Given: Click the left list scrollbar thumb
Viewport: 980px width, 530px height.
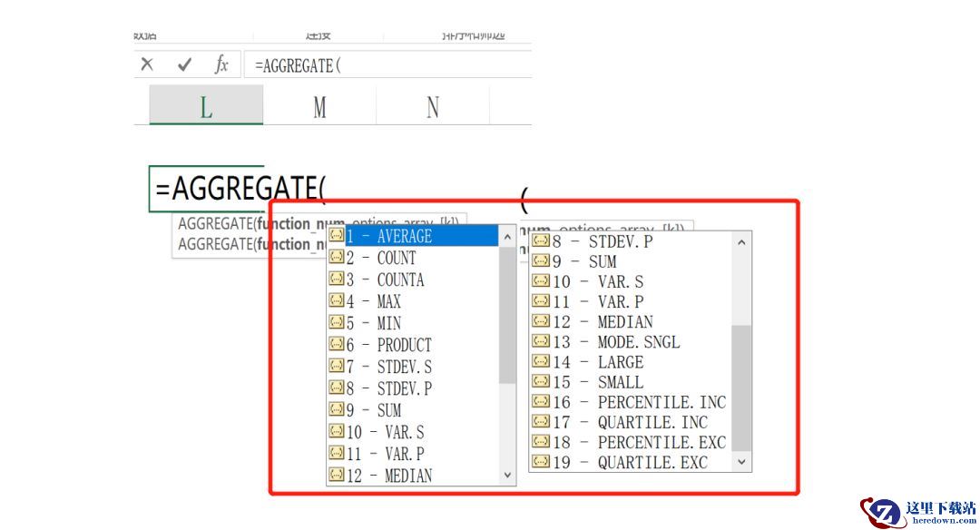Looking at the screenshot, I should tap(507, 316).
